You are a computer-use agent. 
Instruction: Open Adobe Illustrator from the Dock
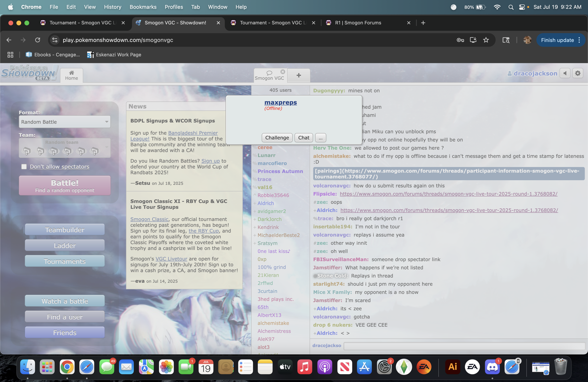452,367
